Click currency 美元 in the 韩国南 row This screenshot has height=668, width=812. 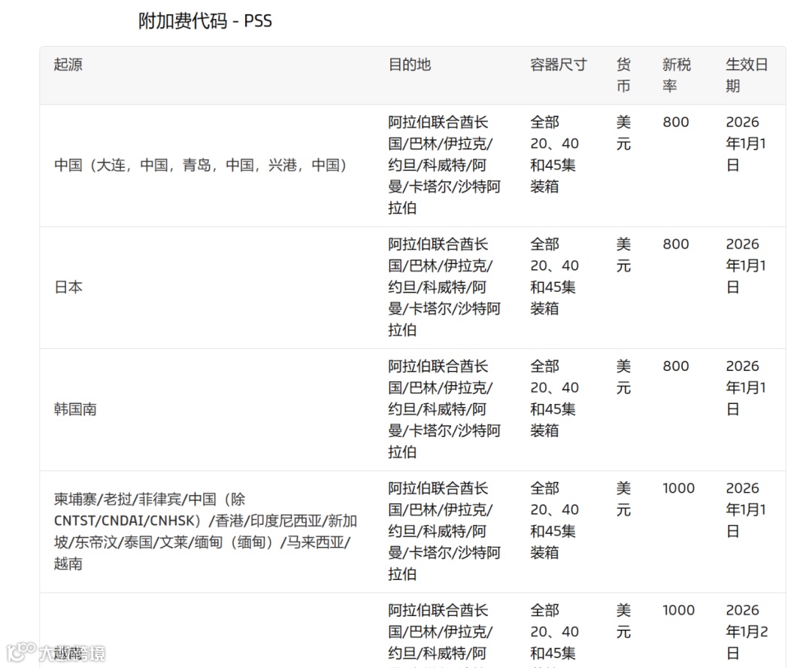[623, 378]
